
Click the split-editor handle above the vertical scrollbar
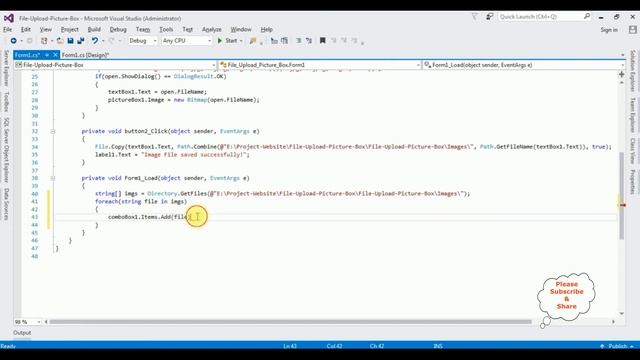(x=622, y=74)
